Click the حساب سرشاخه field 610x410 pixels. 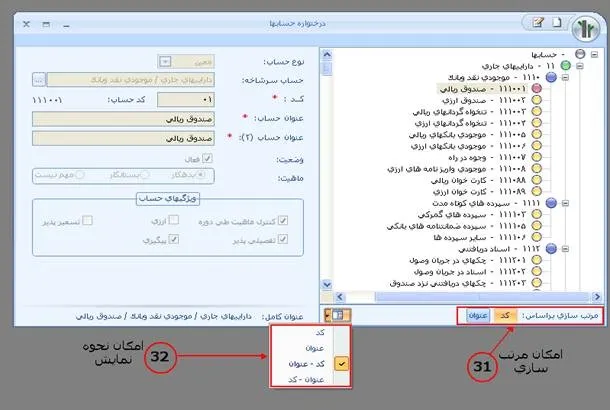131,80
